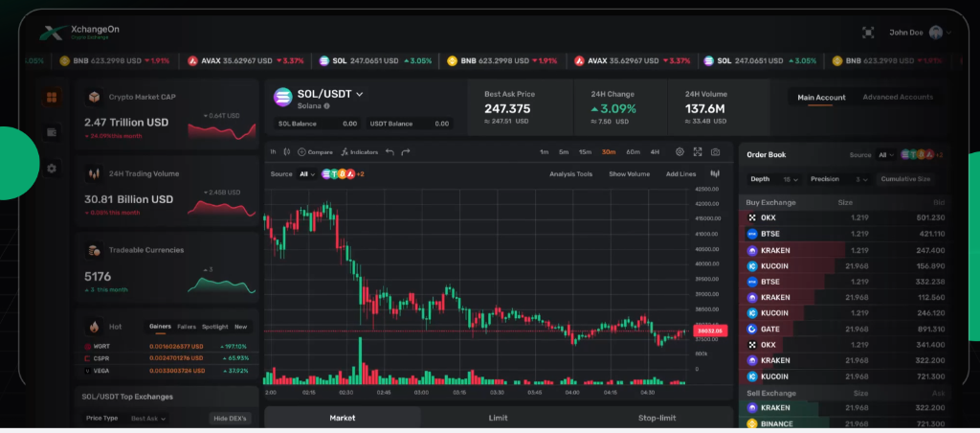The height and width of the screenshot is (433, 980).
Task: Expand chart to fullscreen
Action: [x=698, y=152]
